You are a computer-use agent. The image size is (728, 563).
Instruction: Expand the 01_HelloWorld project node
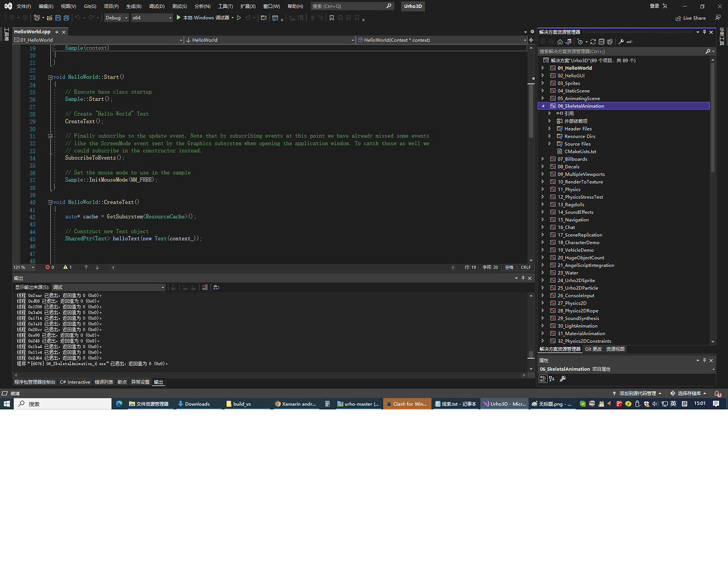click(x=543, y=68)
